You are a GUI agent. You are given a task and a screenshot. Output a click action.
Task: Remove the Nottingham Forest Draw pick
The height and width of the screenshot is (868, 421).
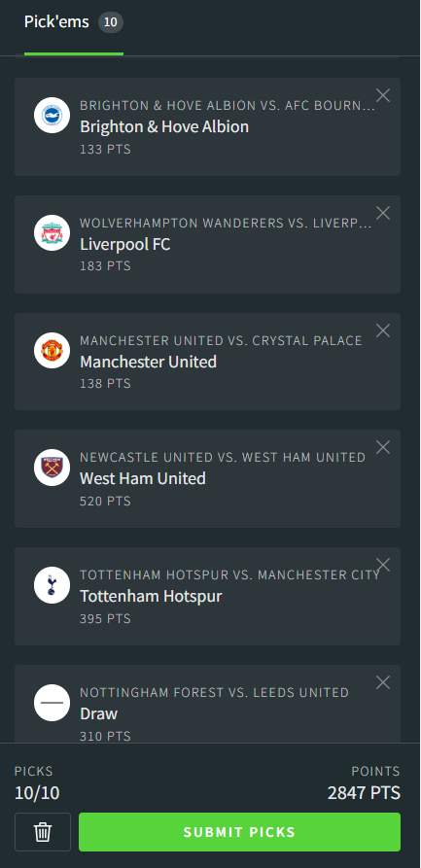pos(383,682)
